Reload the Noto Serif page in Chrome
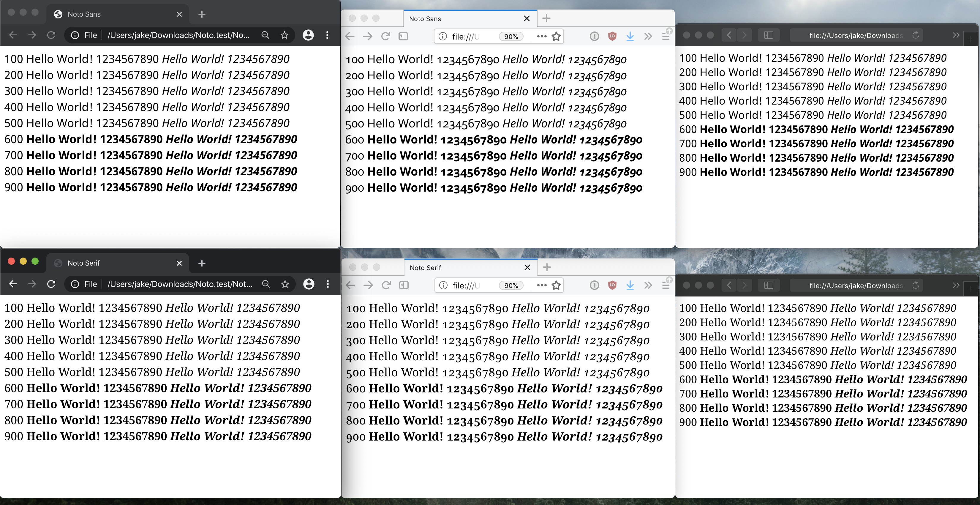The image size is (980, 505). 51,284
